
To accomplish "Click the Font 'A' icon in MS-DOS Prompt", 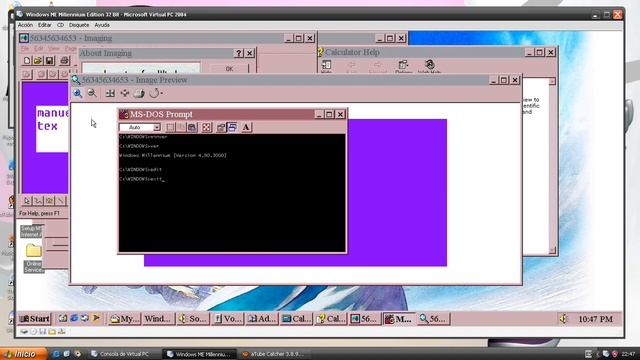I will pyautogui.click(x=246, y=127).
